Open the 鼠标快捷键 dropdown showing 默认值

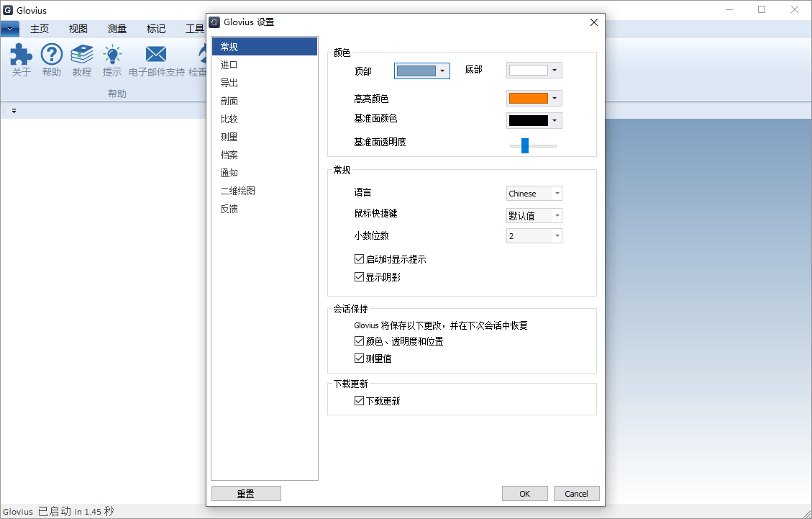tap(534, 216)
